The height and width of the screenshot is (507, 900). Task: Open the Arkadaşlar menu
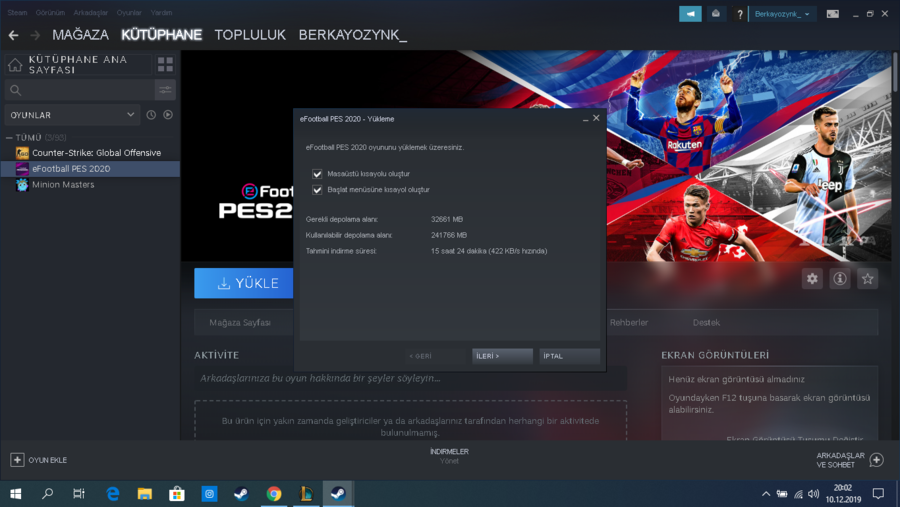(x=90, y=13)
